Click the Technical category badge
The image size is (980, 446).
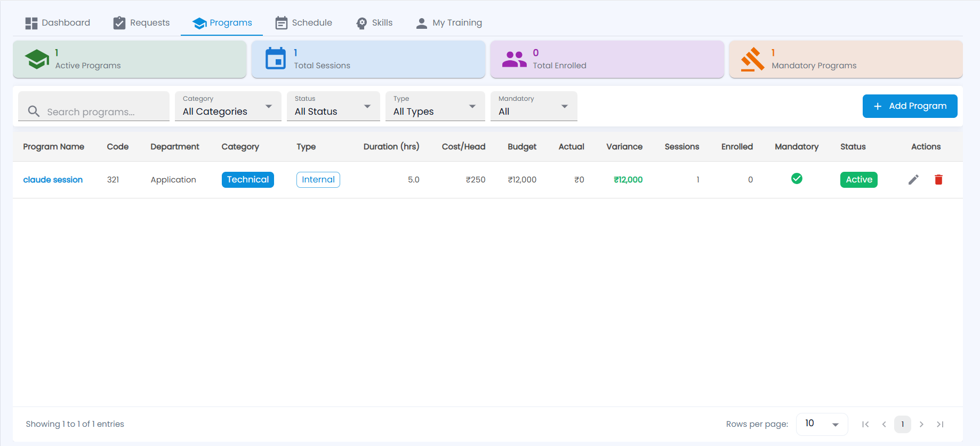coord(248,180)
